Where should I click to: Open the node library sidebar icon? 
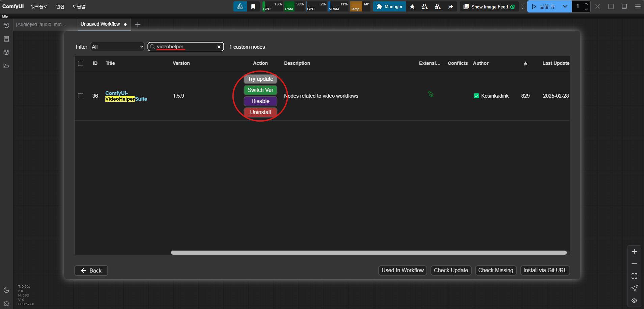pos(6,39)
